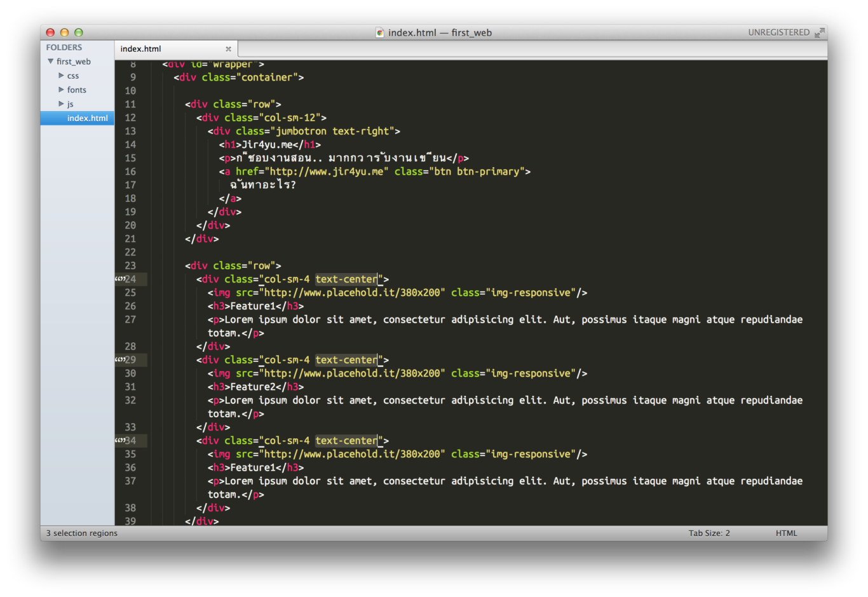The image size is (868, 597).
Task: Click the FOLDERS sidebar heading
Action: tap(64, 48)
